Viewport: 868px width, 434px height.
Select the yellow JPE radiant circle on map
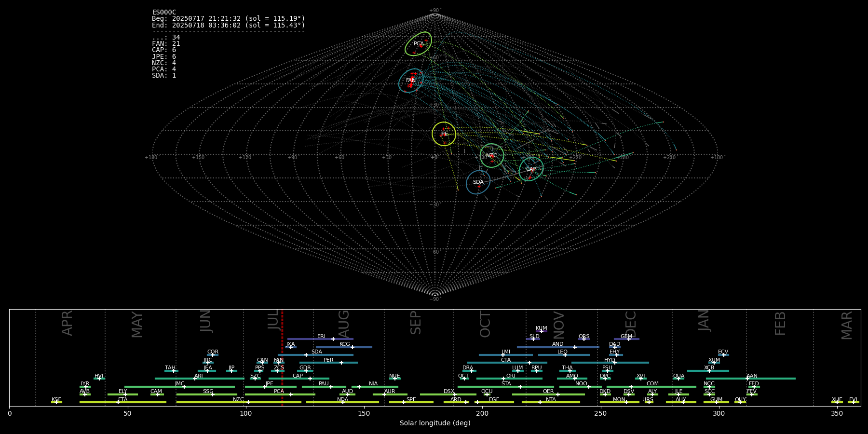click(x=444, y=134)
